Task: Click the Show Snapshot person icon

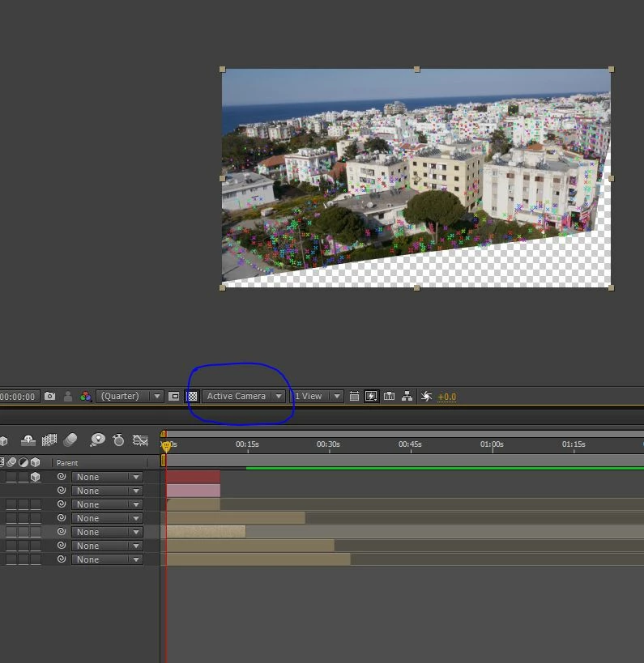Action: [x=68, y=396]
